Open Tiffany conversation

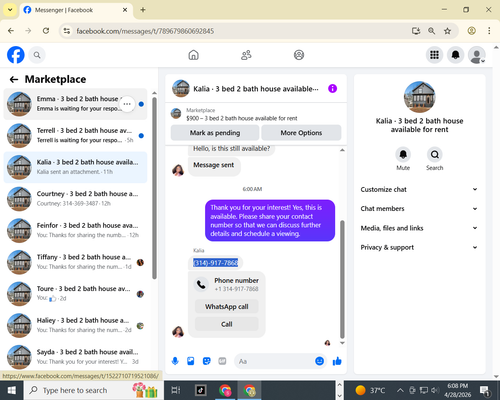[x=75, y=262]
